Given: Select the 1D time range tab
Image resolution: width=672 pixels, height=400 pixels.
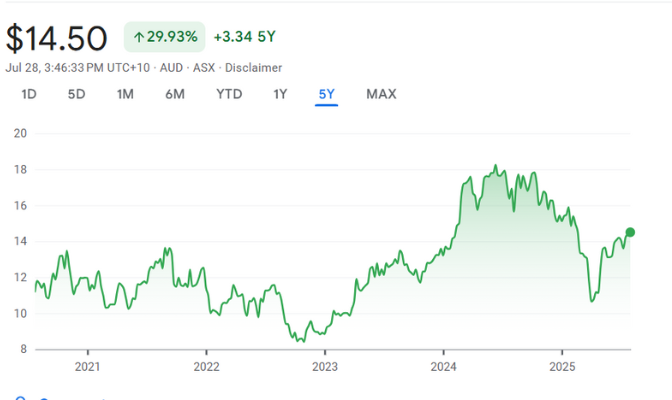Looking at the screenshot, I should click(x=29, y=94).
